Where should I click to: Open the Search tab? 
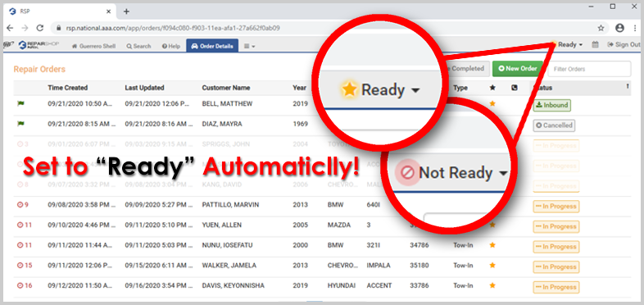[x=138, y=46]
